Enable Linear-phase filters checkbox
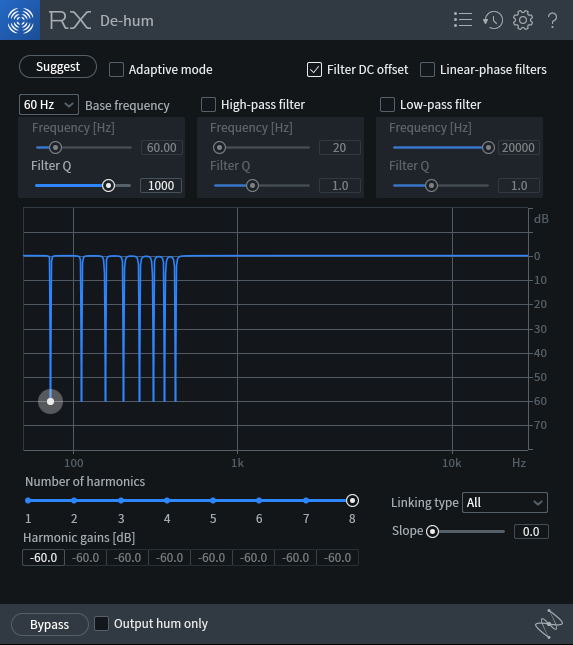The image size is (573, 645). [x=427, y=70]
